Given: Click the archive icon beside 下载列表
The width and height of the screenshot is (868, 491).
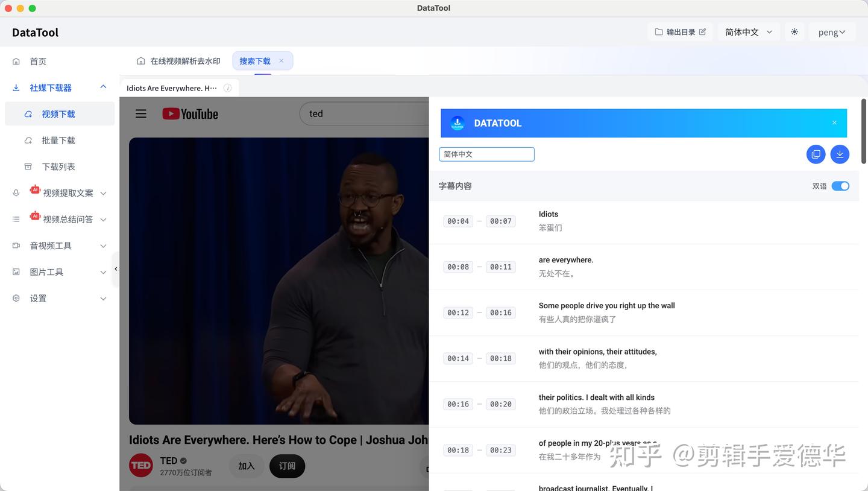Looking at the screenshot, I should [x=28, y=166].
